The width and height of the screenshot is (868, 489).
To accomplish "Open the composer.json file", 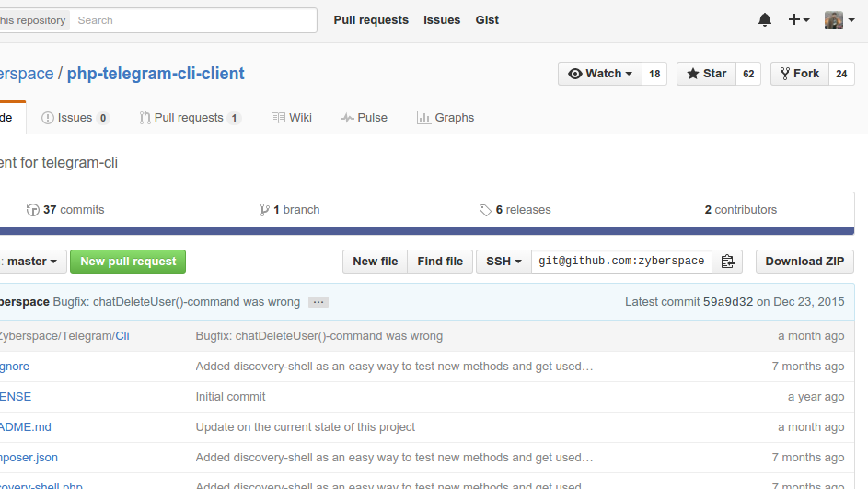I will (x=29, y=458).
